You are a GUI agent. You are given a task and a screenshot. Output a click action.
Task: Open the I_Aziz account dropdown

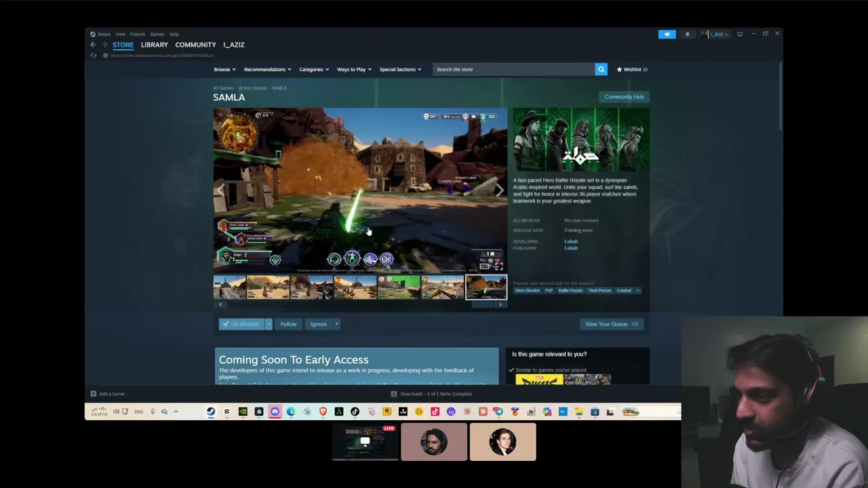[715, 34]
